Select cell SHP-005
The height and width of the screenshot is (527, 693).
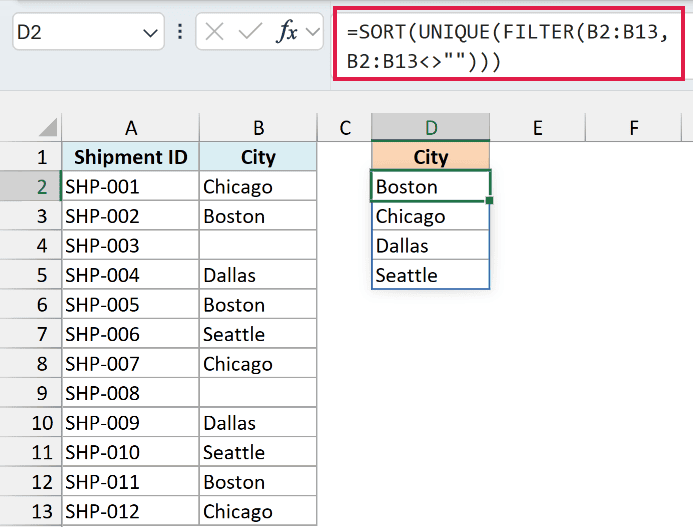[x=130, y=305]
